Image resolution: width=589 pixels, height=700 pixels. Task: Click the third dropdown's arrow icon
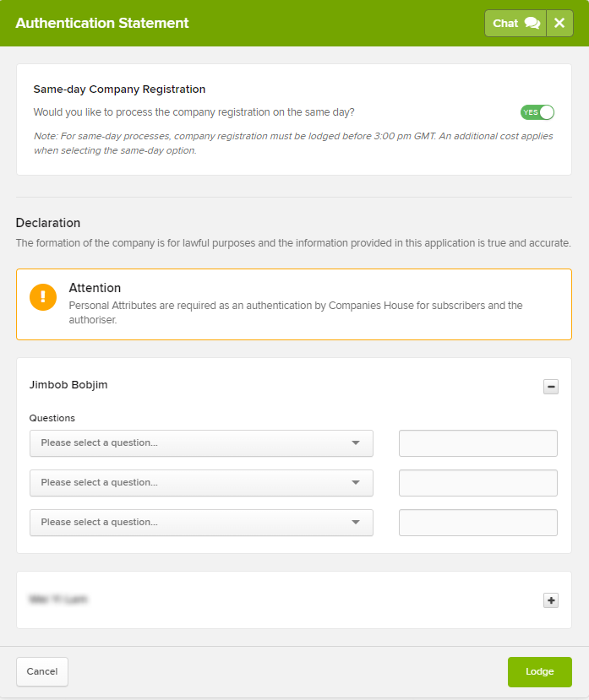point(356,523)
